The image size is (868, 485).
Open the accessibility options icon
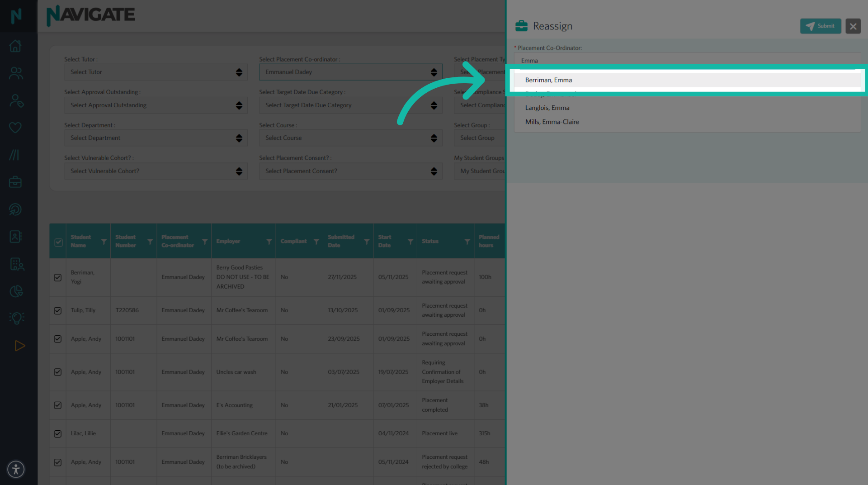click(16, 469)
